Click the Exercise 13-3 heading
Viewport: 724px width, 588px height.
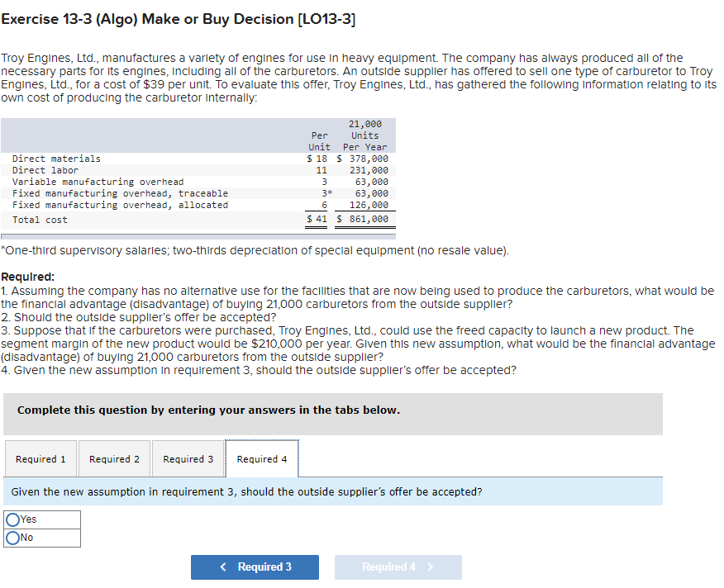179,19
